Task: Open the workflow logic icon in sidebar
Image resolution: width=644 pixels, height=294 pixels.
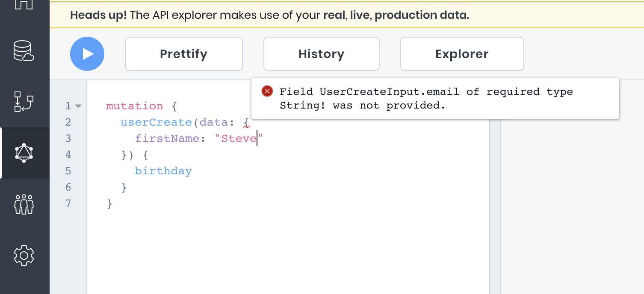Action: (x=24, y=102)
